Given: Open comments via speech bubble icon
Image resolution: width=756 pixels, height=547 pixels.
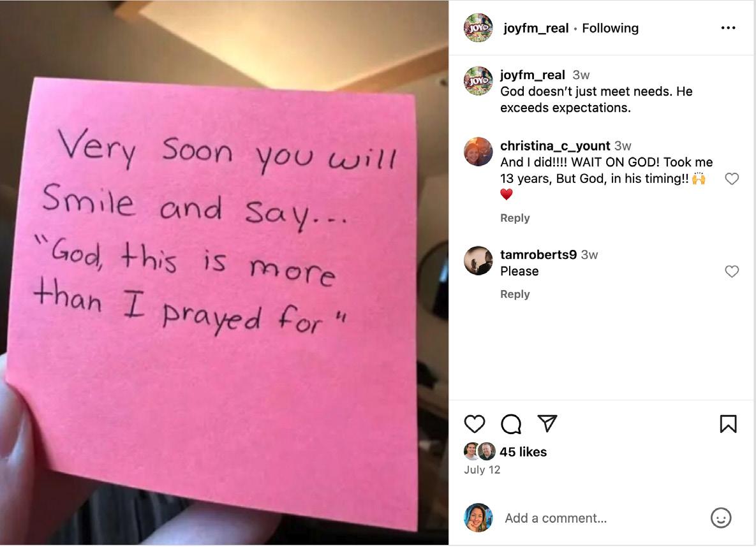Looking at the screenshot, I should point(511,424).
